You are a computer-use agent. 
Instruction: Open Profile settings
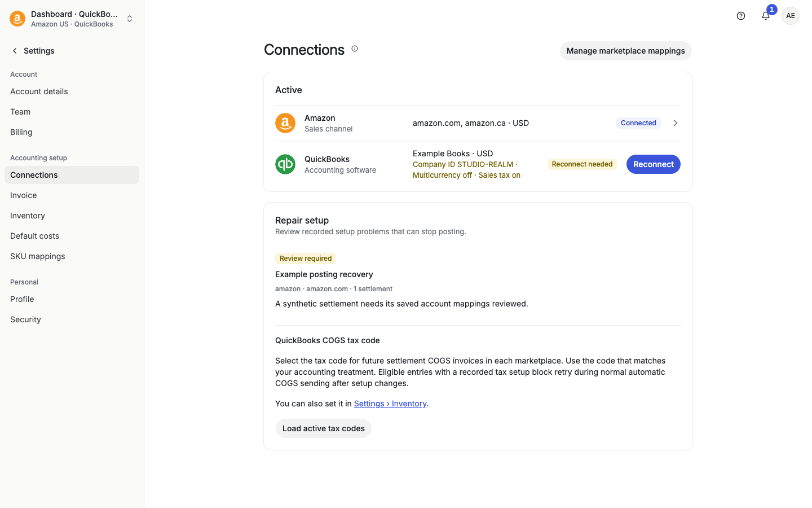tap(72, 299)
